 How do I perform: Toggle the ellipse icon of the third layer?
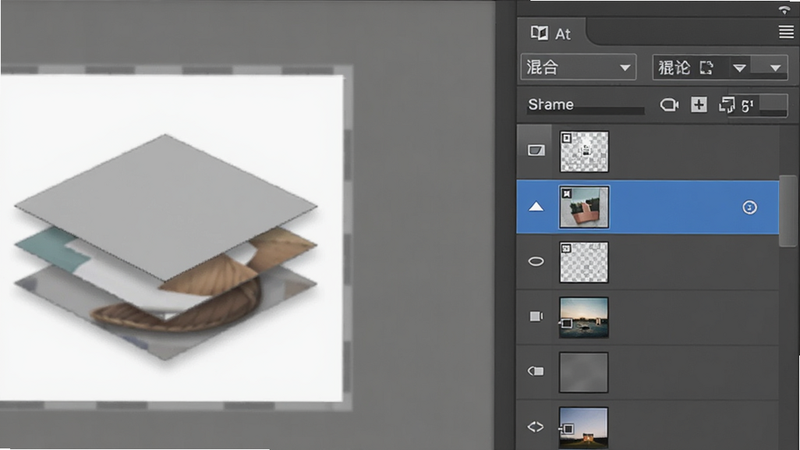536,262
